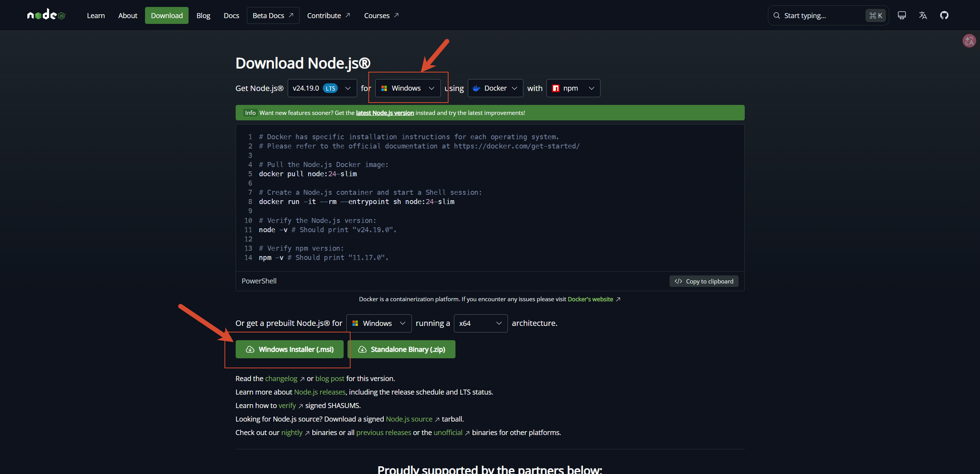980x474 pixels.
Task: Open the Node.js releases link
Action: pyautogui.click(x=320, y=392)
